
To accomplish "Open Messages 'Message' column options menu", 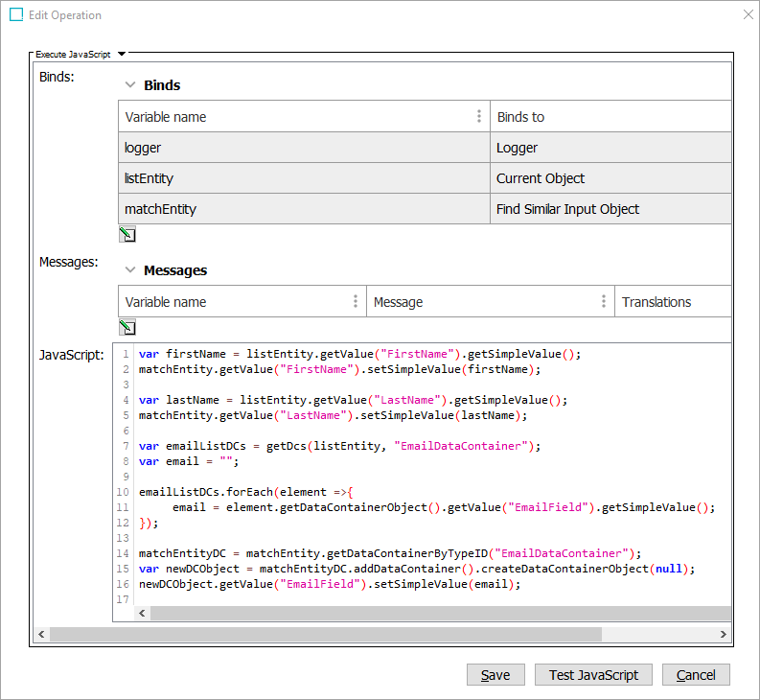I will (603, 302).
